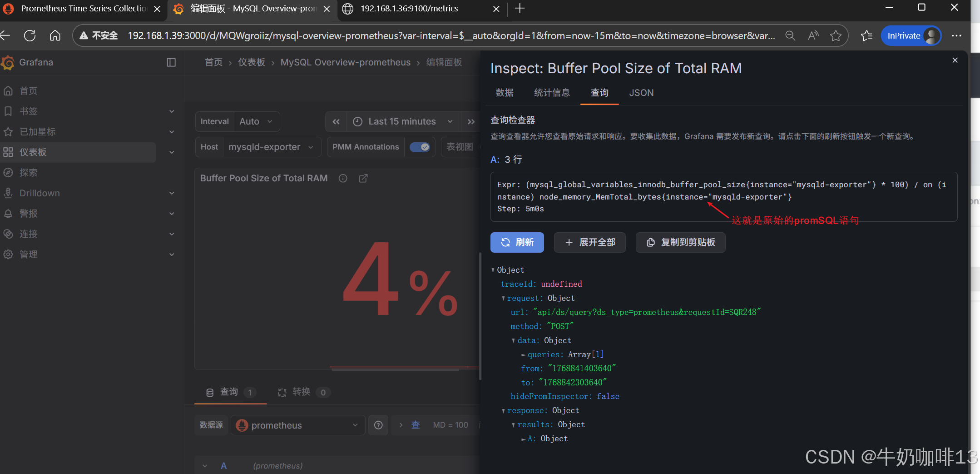Open browser settings and more menu

[x=956, y=35]
